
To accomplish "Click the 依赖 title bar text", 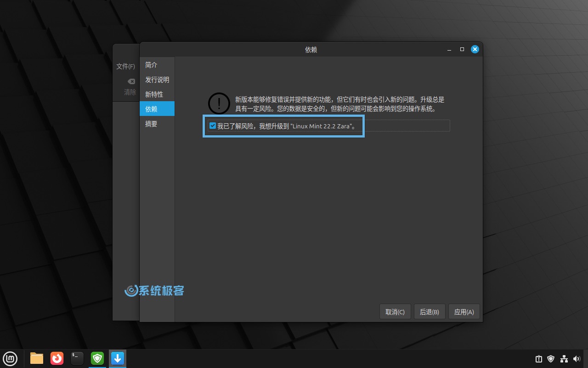I will pos(311,50).
